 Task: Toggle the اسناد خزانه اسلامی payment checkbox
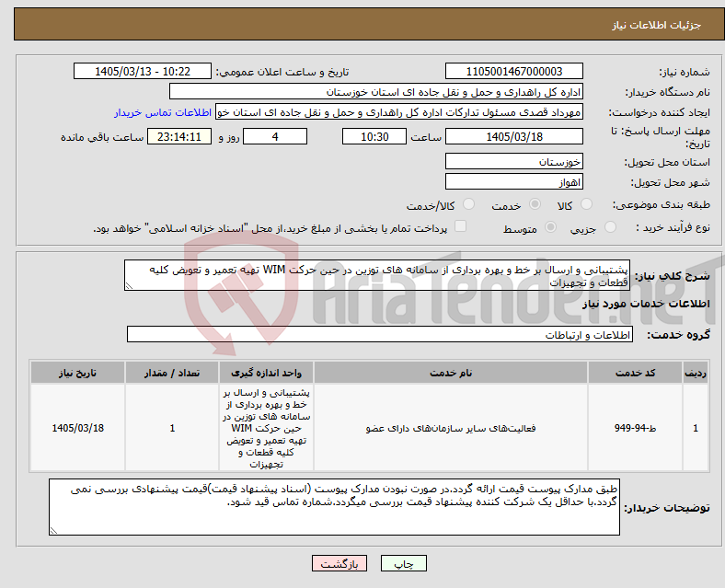pyautogui.click(x=460, y=226)
